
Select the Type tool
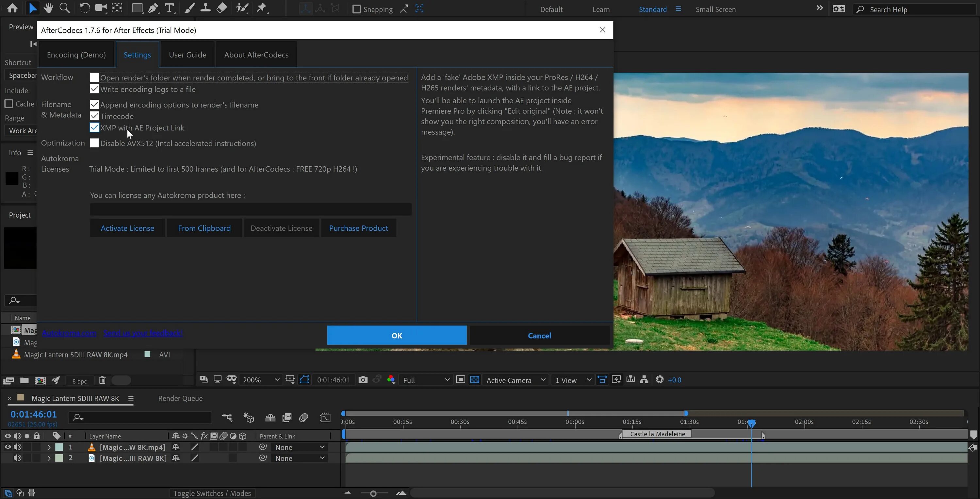pos(169,8)
